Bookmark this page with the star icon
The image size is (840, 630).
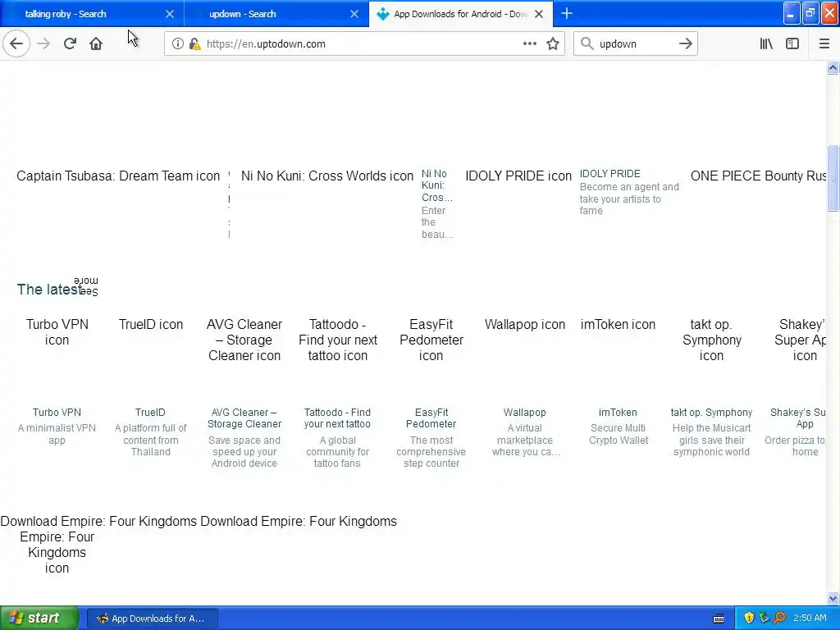[553, 44]
